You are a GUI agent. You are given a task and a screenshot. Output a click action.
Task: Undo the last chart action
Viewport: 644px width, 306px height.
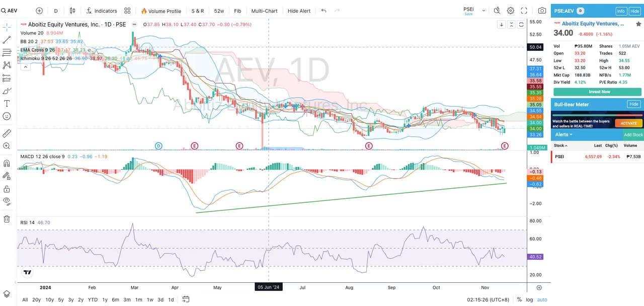pos(324,11)
